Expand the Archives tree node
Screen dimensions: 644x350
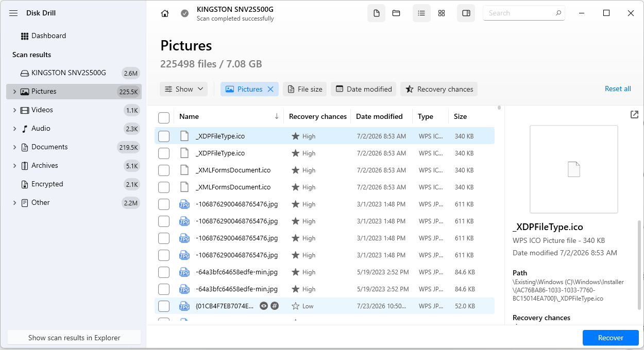(14, 166)
